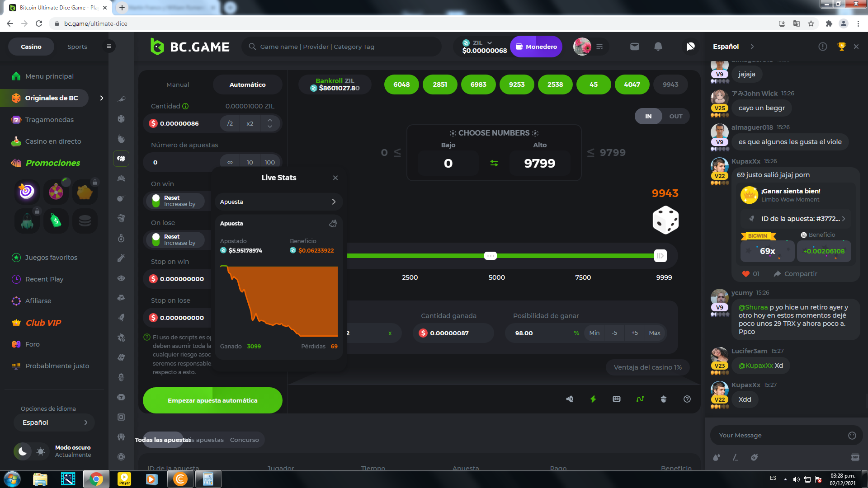
Task: Expand the Apuesta row in Live Stats
Action: pos(278,202)
